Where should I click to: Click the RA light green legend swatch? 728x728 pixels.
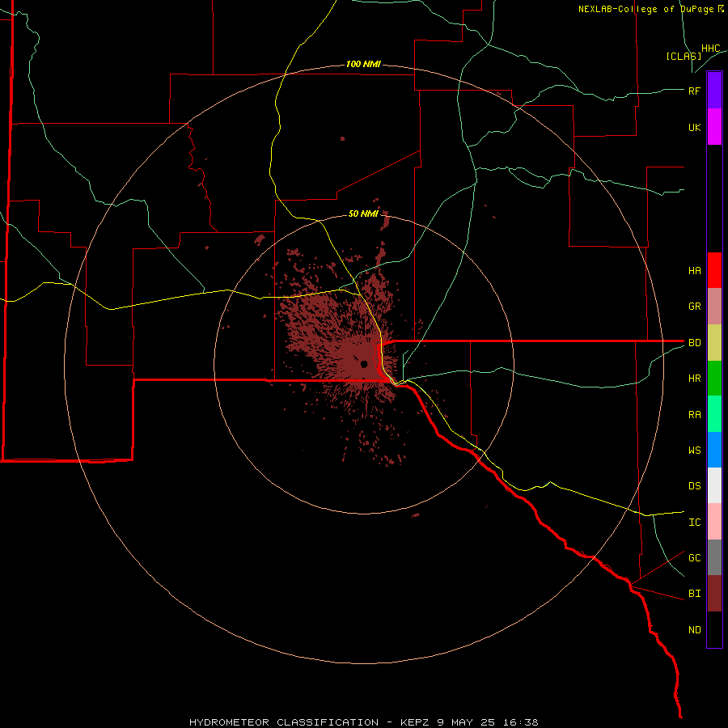[714, 414]
